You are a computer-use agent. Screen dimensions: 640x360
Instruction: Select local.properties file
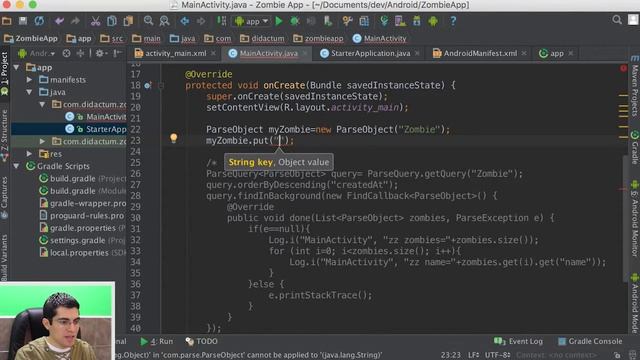(x=83, y=253)
